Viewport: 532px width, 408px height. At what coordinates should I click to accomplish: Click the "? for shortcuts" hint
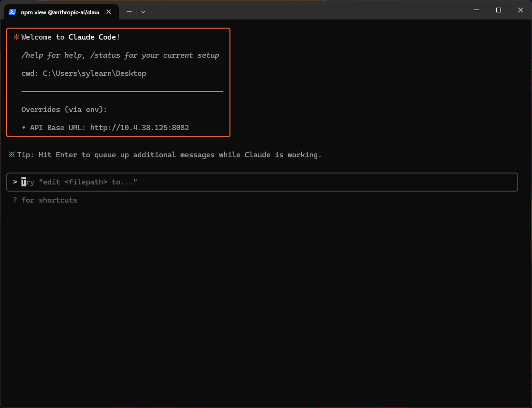point(45,200)
